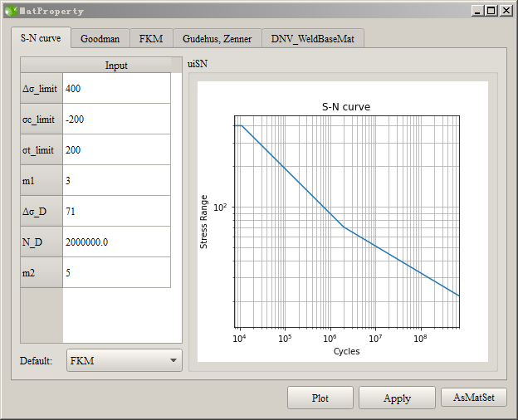Viewport: 518px width, 420px height.
Task: Maximize the MatProperty window
Action: 491,11
